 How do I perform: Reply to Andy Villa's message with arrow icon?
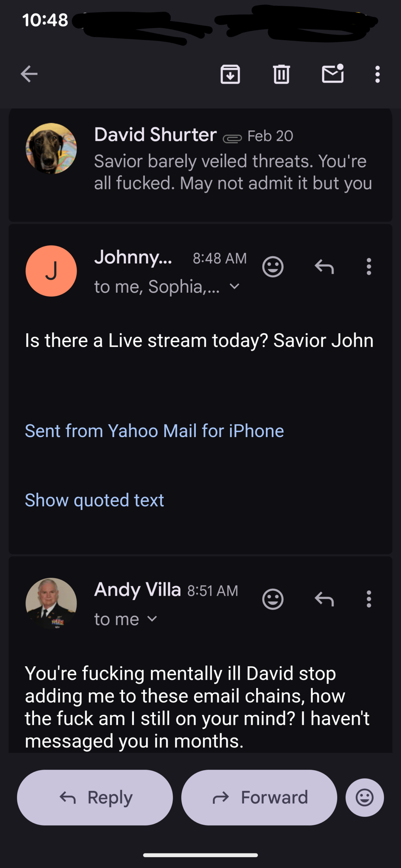point(324,599)
